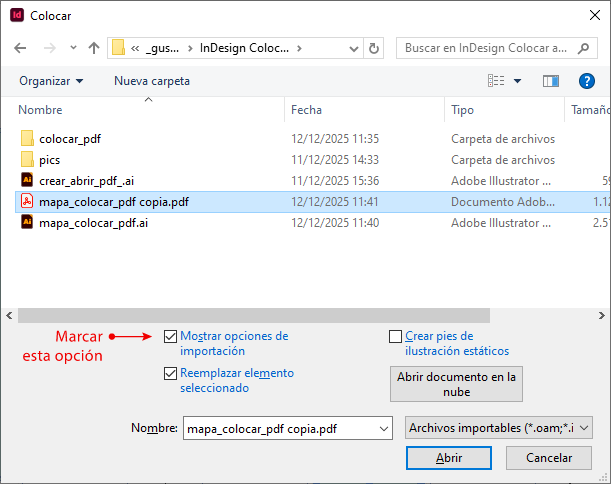Viewport: 611px width, 484px height.
Task: Open help with the question icon
Action: coord(586,81)
